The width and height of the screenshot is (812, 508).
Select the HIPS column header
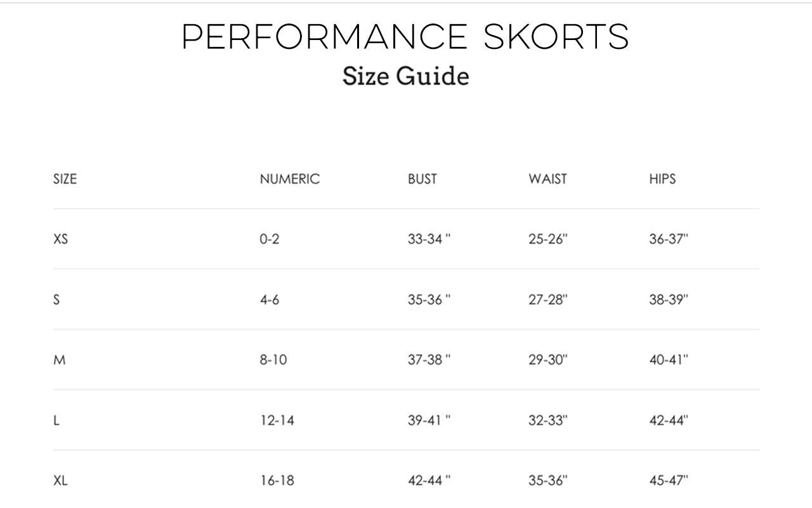coord(662,179)
